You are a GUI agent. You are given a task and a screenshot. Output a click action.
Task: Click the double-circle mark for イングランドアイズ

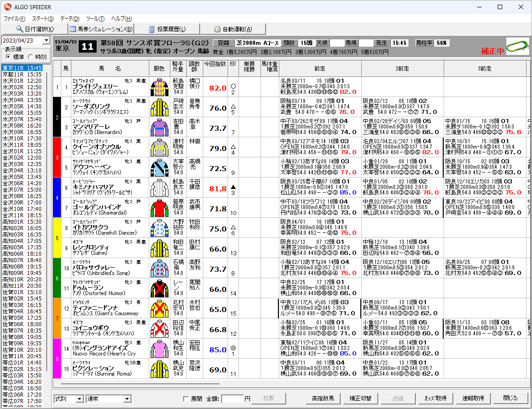coord(233,348)
